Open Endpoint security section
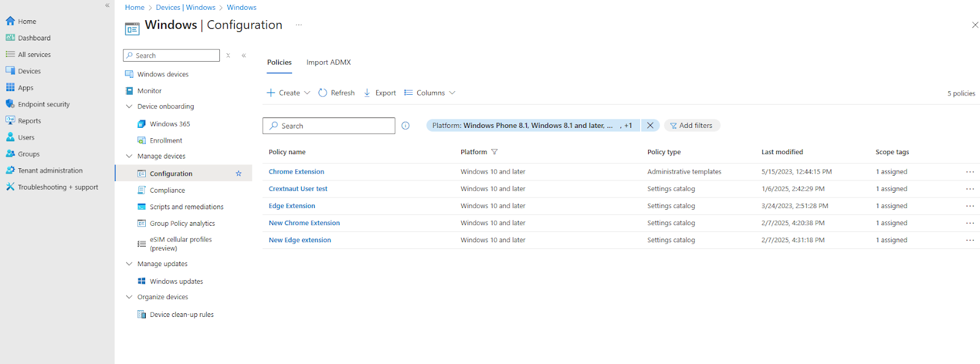This screenshot has height=364, width=980. click(x=43, y=104)
